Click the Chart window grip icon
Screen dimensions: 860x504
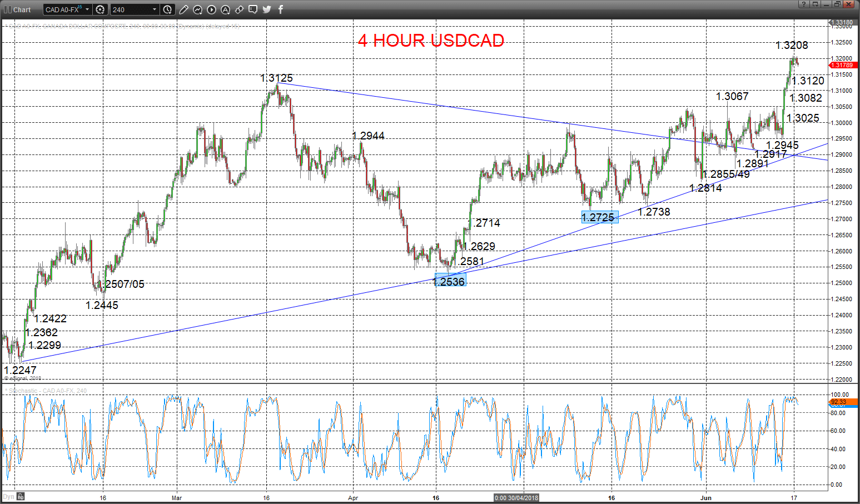coord(7,9)
